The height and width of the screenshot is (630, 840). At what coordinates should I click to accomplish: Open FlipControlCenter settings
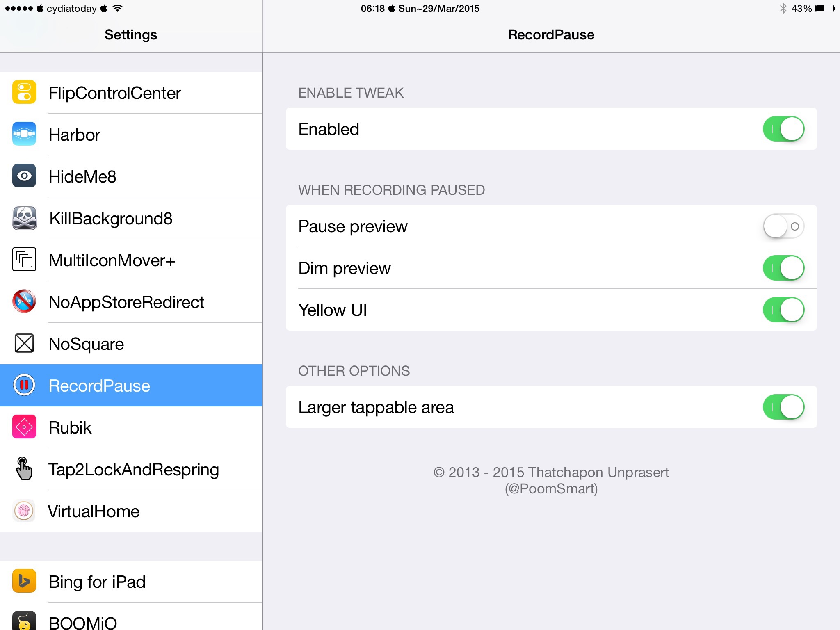coord(131,93)
